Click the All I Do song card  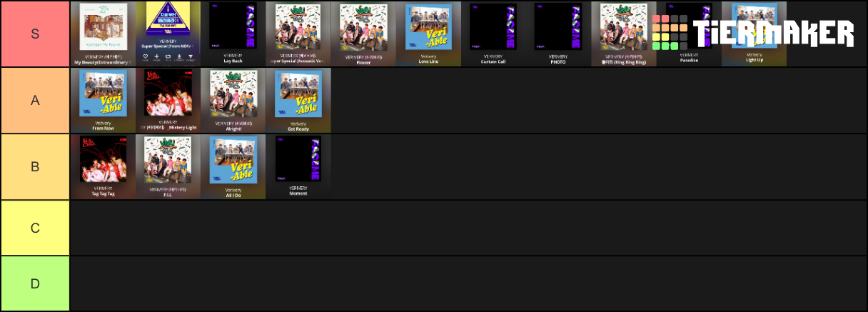(x=233, y=167)
